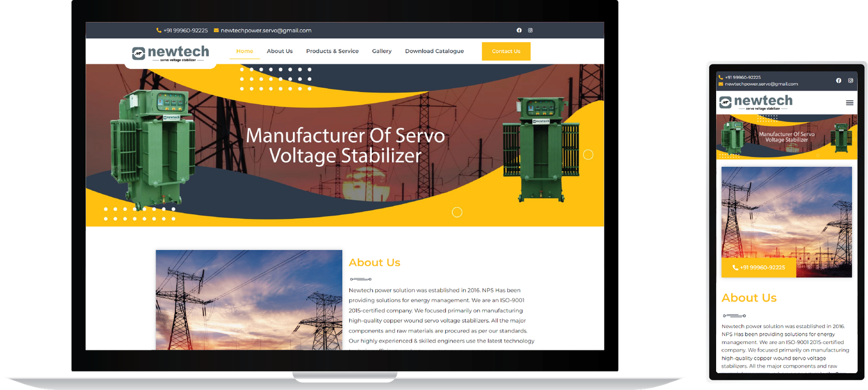Screen dimensions: 868x390
Task: Select the Home menu item
Action: [245, 51]
